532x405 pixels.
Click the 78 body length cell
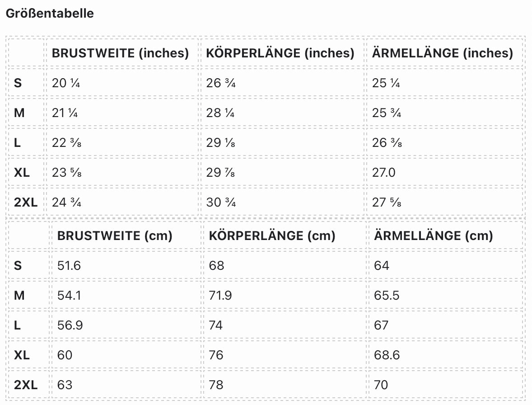pyautogui.click(x=216, y=385)
